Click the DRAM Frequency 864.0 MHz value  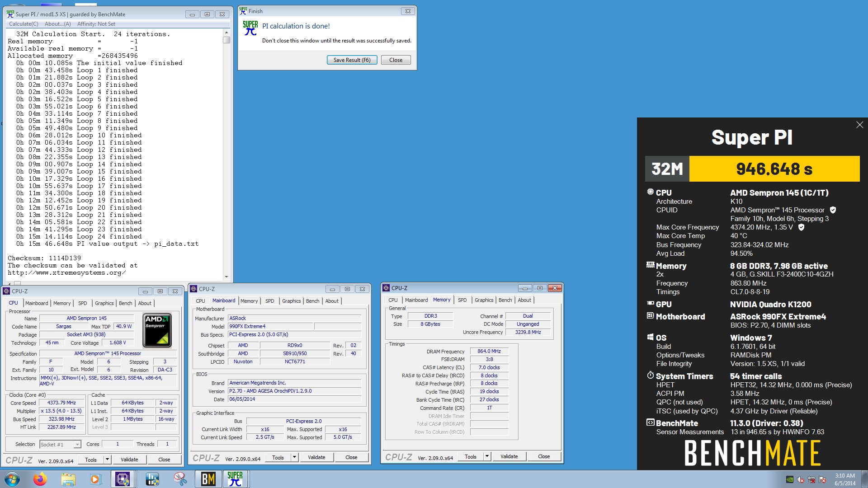coord(489,352)
